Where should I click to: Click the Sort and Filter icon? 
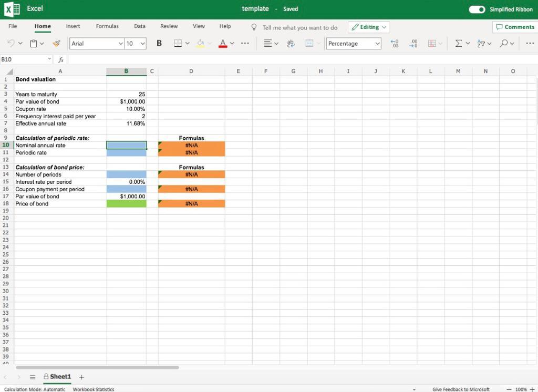tap(481, 43)
